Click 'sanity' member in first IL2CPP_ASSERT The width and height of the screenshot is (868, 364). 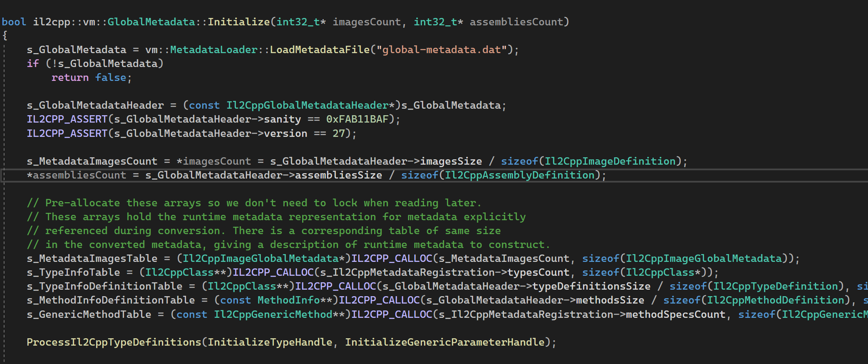283,119
